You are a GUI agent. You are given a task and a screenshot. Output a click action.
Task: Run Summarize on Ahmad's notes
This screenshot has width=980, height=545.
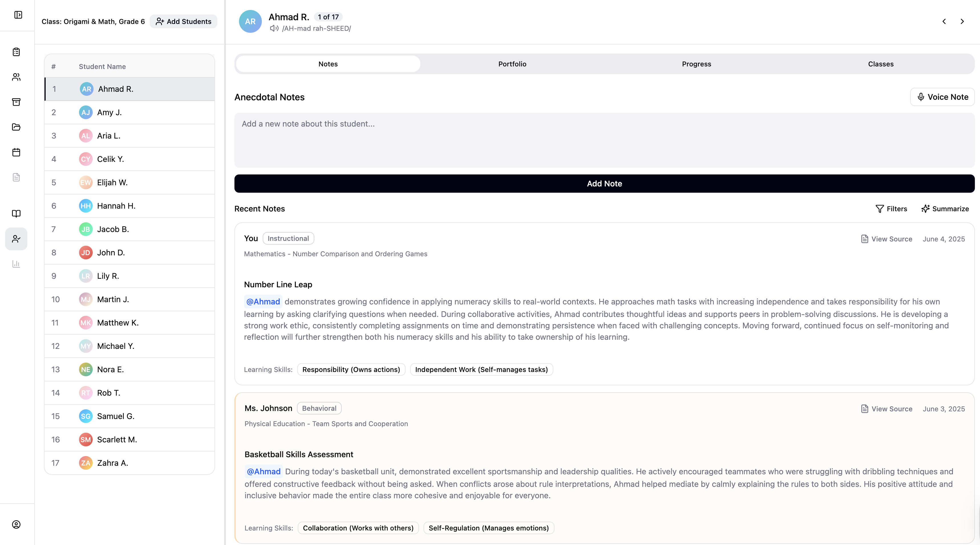pos(945,208)
